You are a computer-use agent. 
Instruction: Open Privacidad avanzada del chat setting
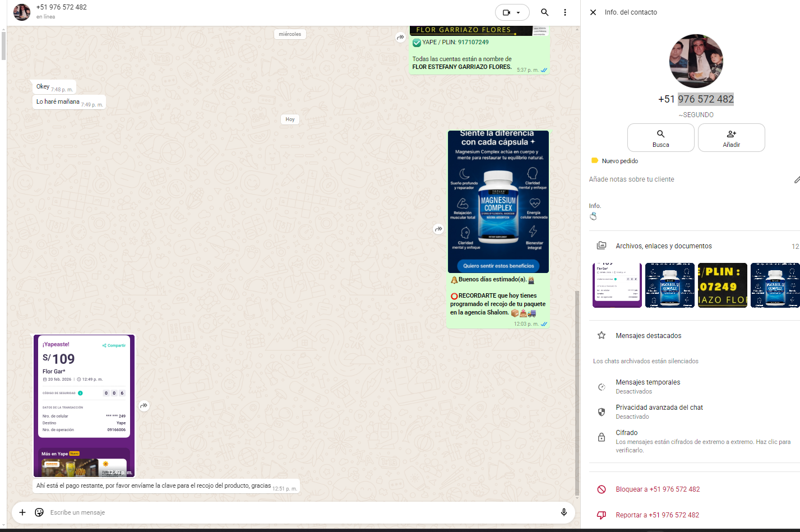click(x=659, y=411)
